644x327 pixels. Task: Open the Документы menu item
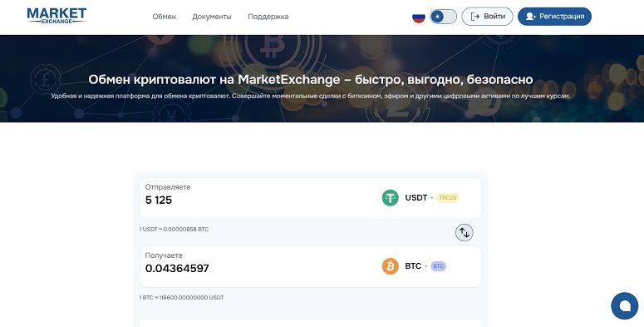212,17
